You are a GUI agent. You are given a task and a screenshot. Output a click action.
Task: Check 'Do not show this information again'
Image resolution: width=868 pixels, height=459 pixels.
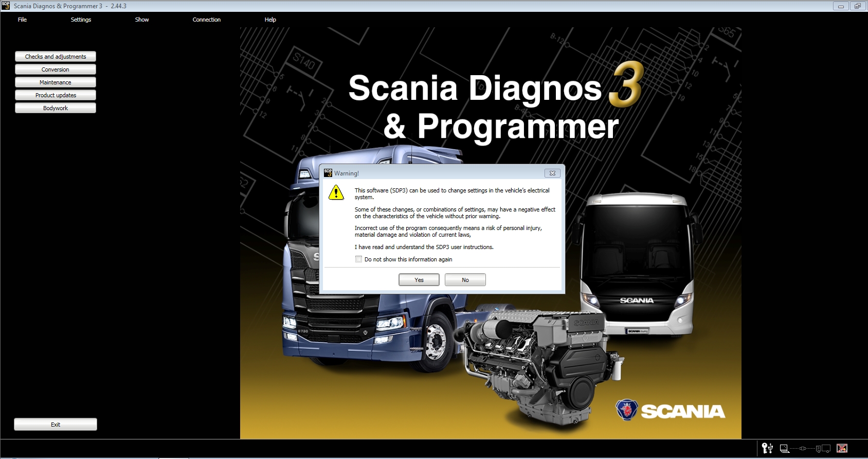[358, 259]
